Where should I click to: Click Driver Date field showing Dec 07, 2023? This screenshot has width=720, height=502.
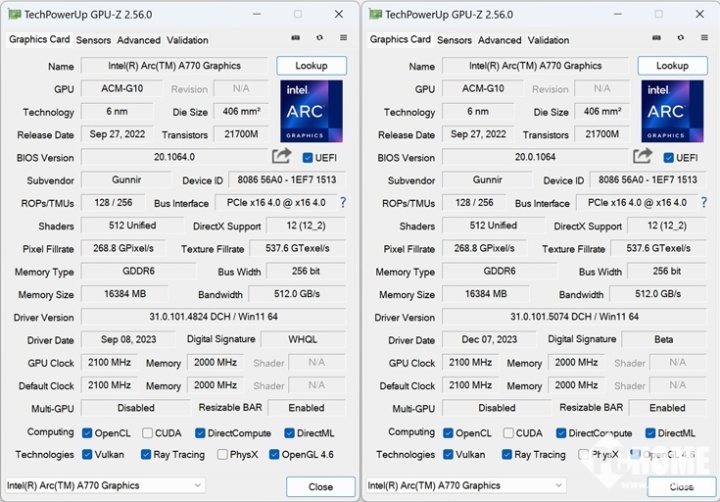[489, 339]
